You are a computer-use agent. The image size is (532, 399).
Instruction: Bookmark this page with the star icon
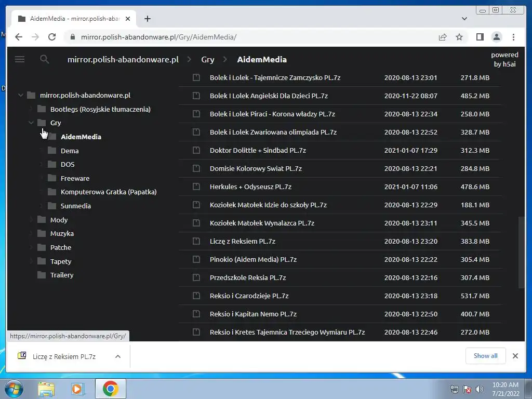coord(459,37)
